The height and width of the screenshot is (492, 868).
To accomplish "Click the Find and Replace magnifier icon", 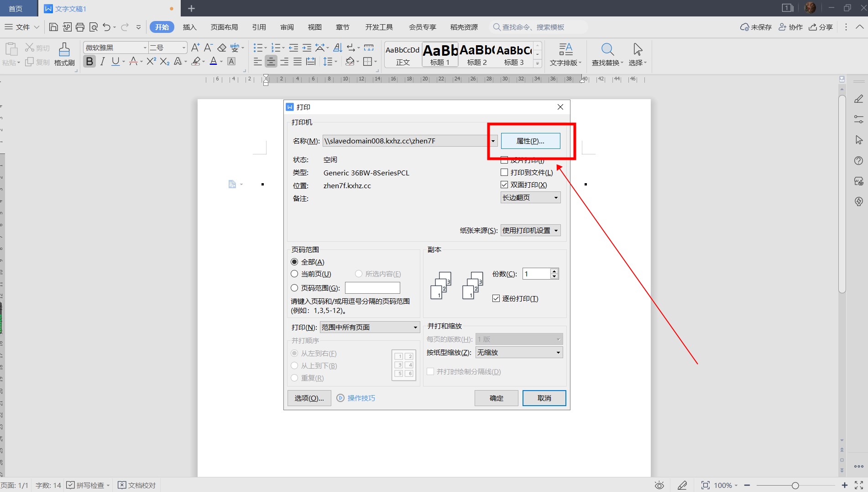I will coord(607,50).
